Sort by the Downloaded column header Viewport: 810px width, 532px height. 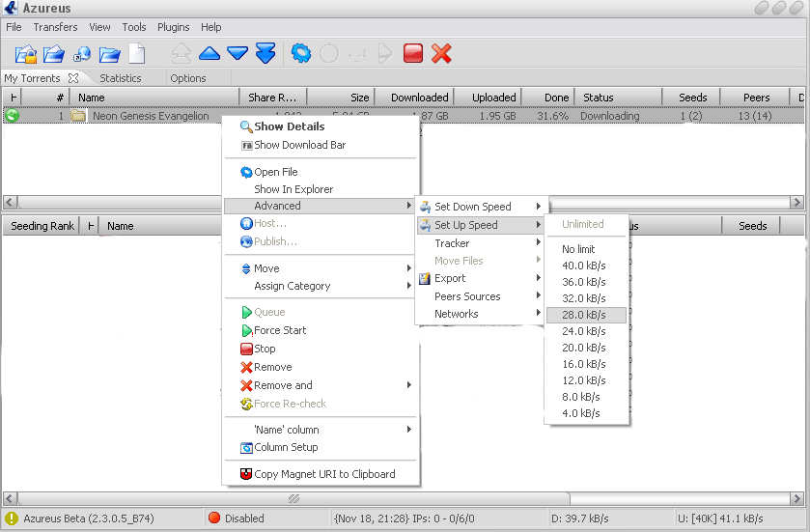pos(414,98)
